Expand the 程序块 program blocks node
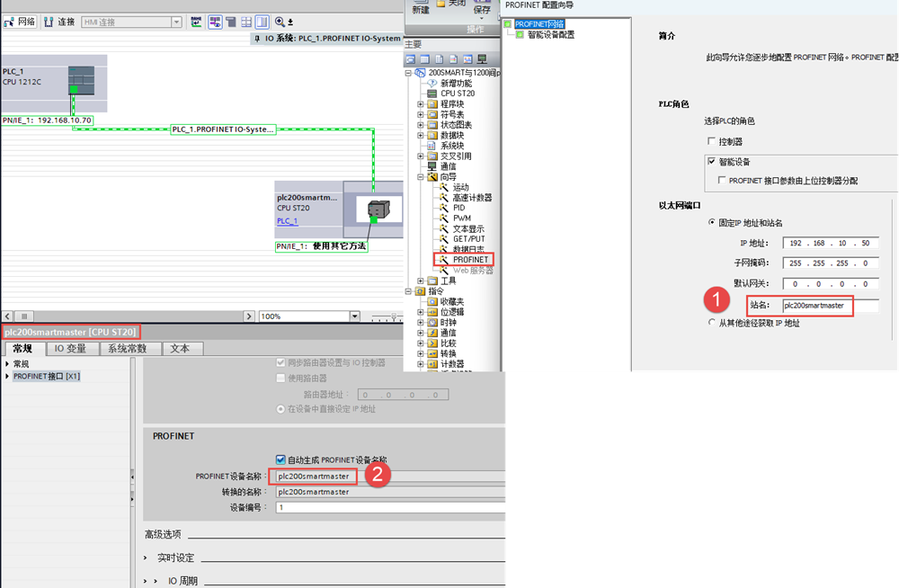Viewport: 899px width, 588px height. [420, 104]
